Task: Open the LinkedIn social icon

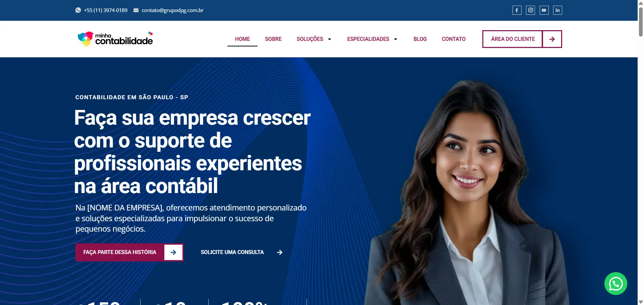Action: (557, 10)
